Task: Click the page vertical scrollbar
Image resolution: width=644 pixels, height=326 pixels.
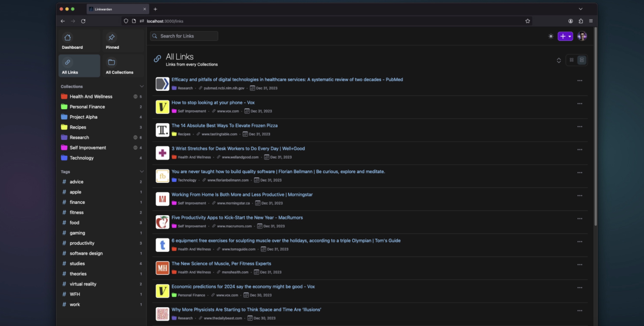Action: pyautogui.click(x=595, y=126)
